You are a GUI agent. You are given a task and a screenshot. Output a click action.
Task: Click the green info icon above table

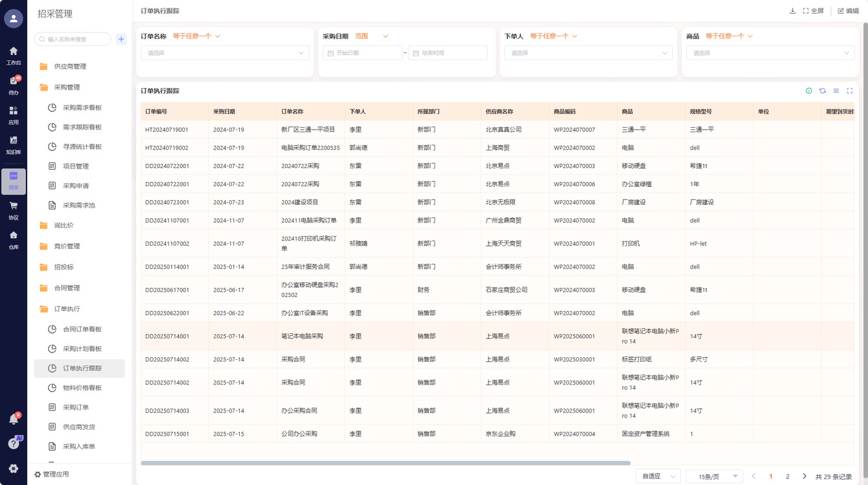click(809, 91)
